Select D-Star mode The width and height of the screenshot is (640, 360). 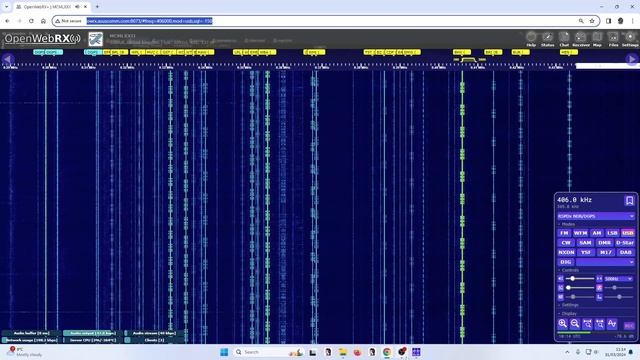624,243
